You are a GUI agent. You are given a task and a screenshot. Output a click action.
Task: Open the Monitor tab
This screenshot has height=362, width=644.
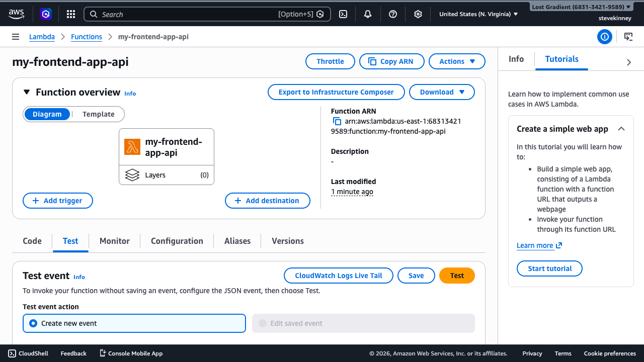pyautogui.click(x=115, y=241)
